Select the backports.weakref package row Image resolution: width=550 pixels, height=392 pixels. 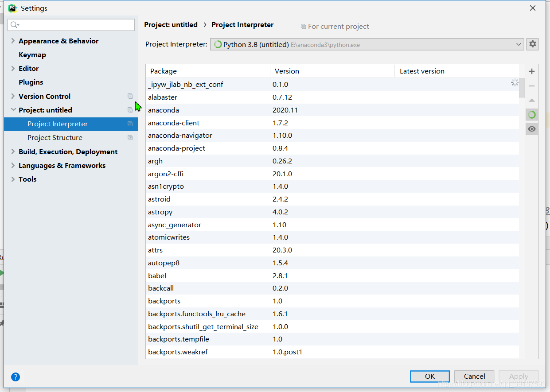click(x=332, y=352)
